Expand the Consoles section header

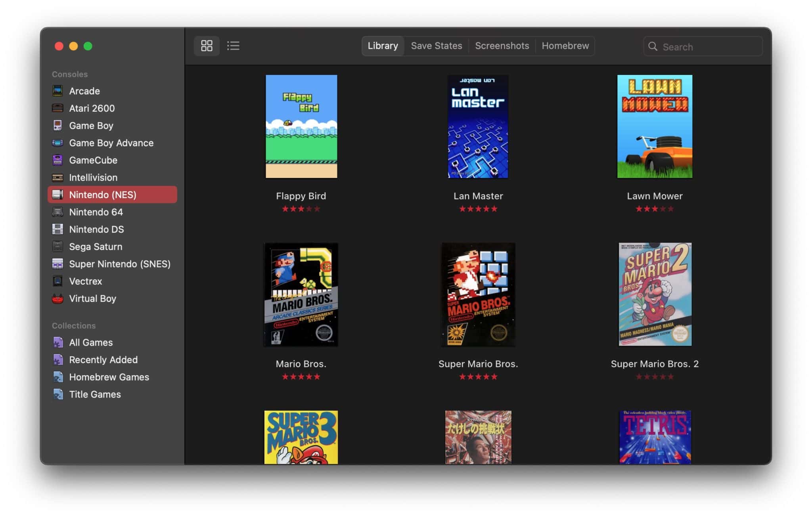coord(70,74)
